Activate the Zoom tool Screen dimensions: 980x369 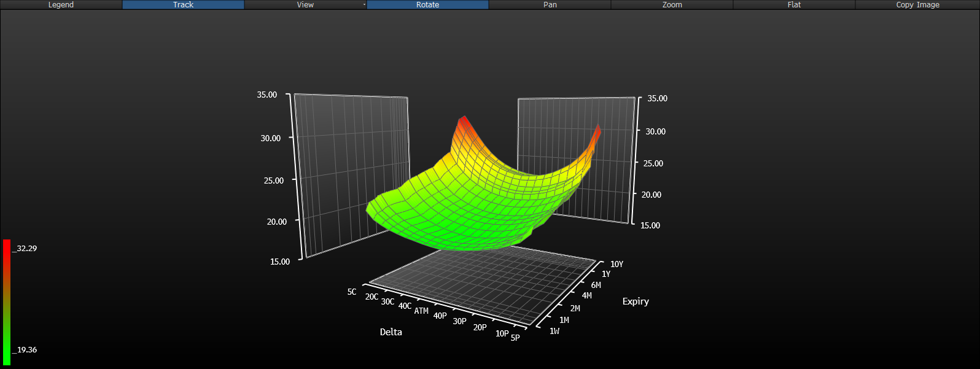pos(672,4)
